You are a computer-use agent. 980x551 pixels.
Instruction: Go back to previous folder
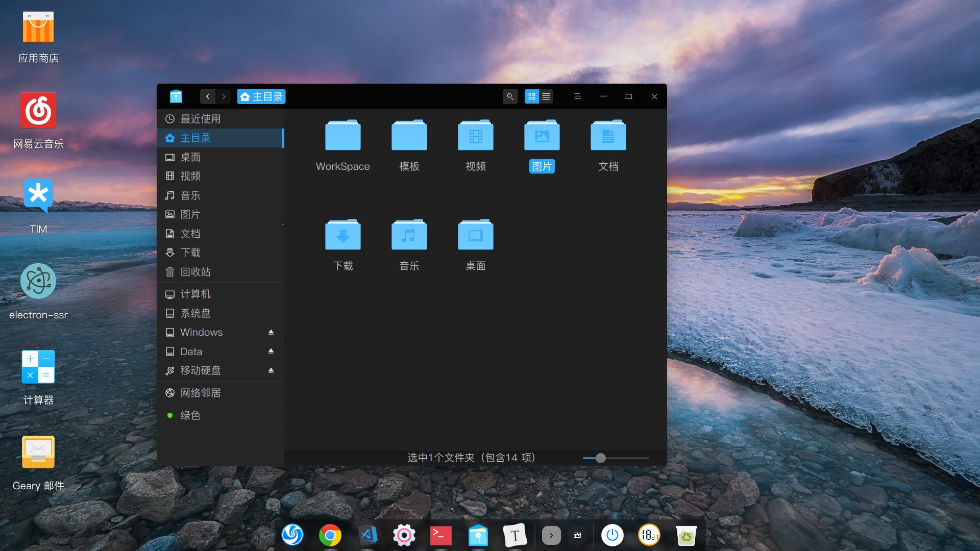208,96
